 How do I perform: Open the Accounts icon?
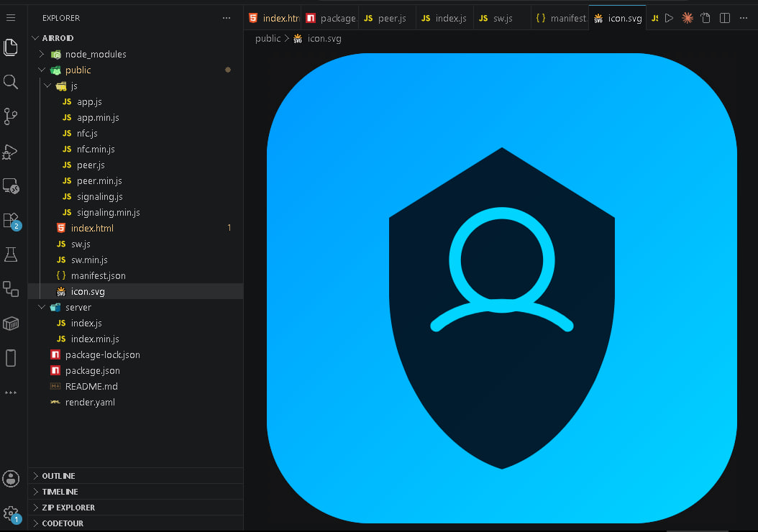tap(11, 479)
